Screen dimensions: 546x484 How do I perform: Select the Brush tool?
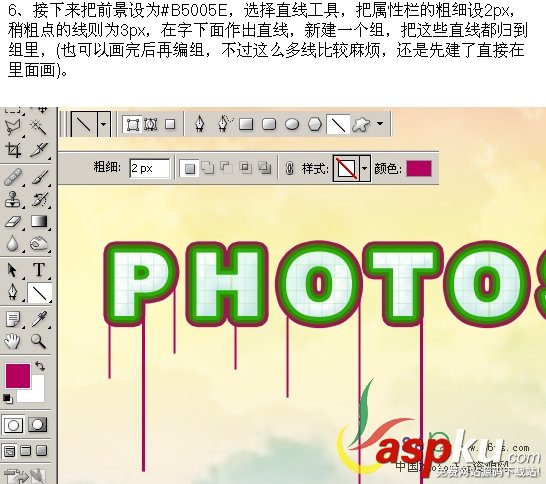click(39, 177)
